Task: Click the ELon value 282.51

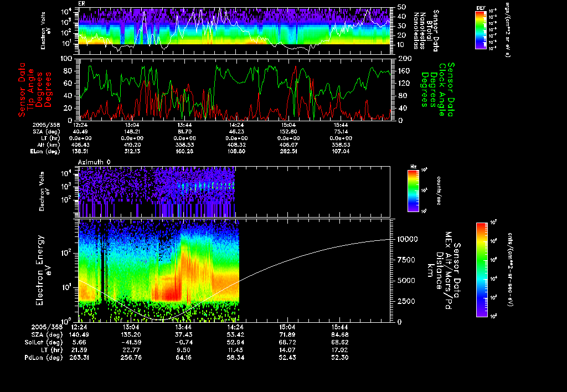Action: pyautogui.click(x=288, y=152)
